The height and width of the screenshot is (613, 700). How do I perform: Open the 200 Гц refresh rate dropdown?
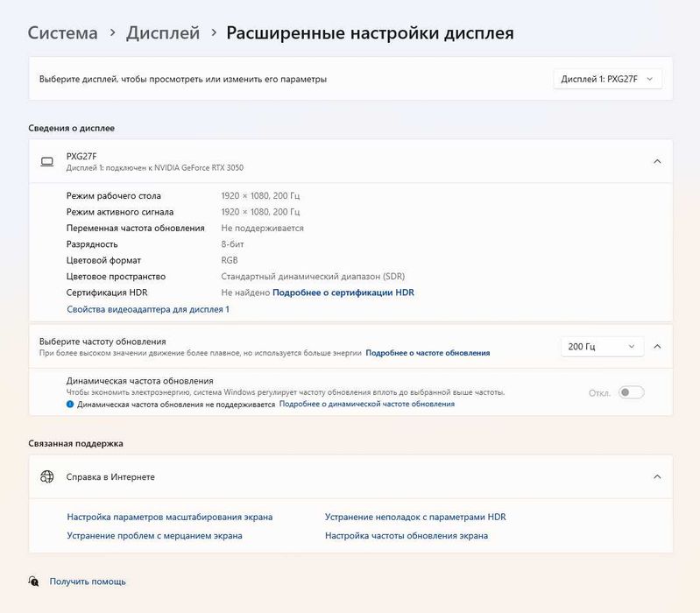(602, 347)
